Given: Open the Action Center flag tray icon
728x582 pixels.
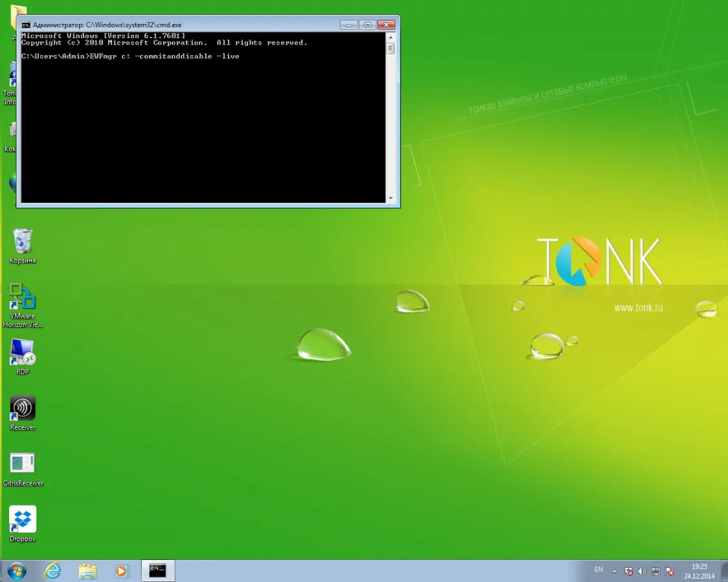Looking at the screenshot, I should 670,572.
